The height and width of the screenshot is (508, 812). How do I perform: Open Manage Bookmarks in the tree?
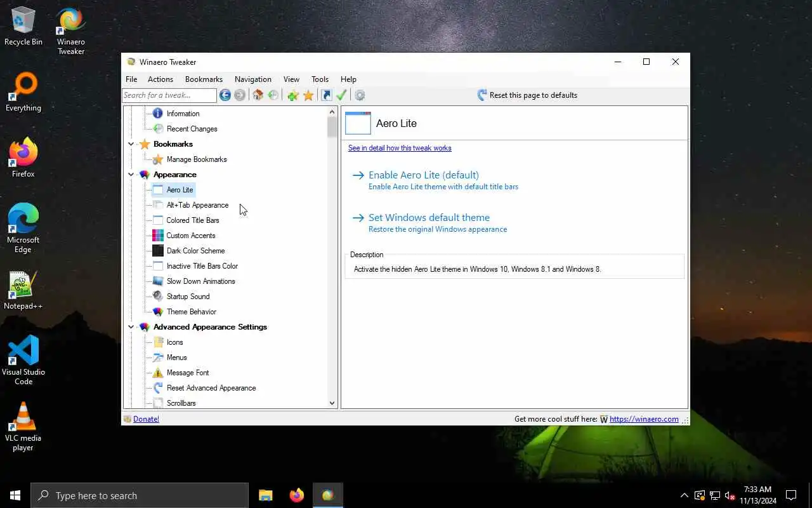pyautogui.click(x=196, y=159)
